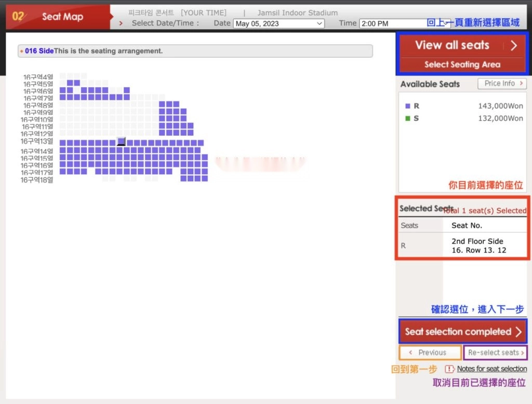
Task: Click Select Seating Area below View all seats
Action: coord(462,64)
